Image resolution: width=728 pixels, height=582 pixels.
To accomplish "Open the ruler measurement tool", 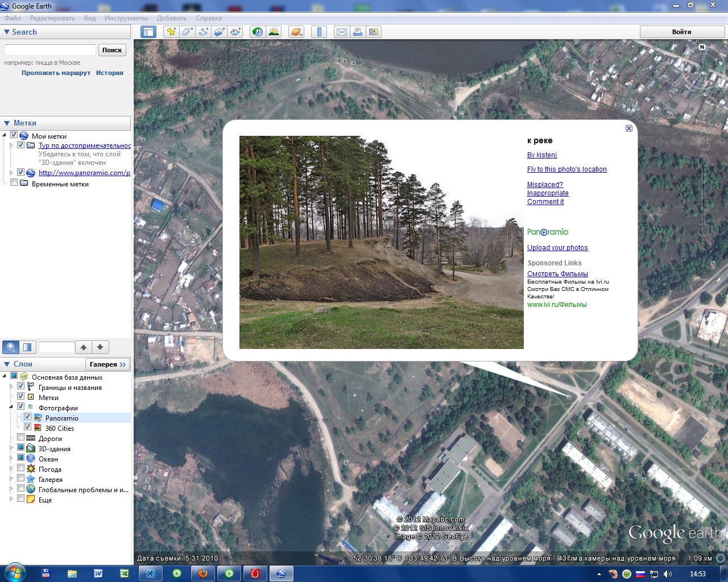I will tap(319, 32).
